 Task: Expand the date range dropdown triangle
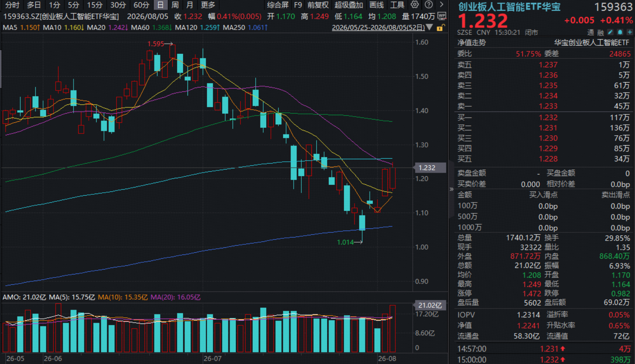pos(430,27)
